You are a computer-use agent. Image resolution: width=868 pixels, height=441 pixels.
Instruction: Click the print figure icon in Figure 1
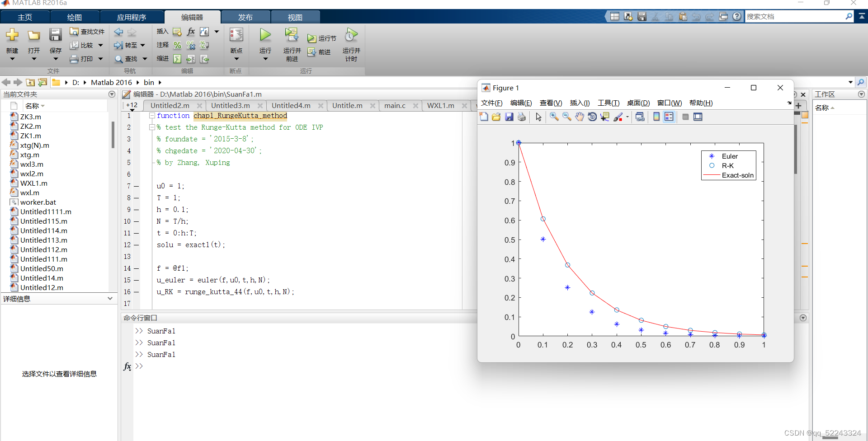click(x=522, y=117)
